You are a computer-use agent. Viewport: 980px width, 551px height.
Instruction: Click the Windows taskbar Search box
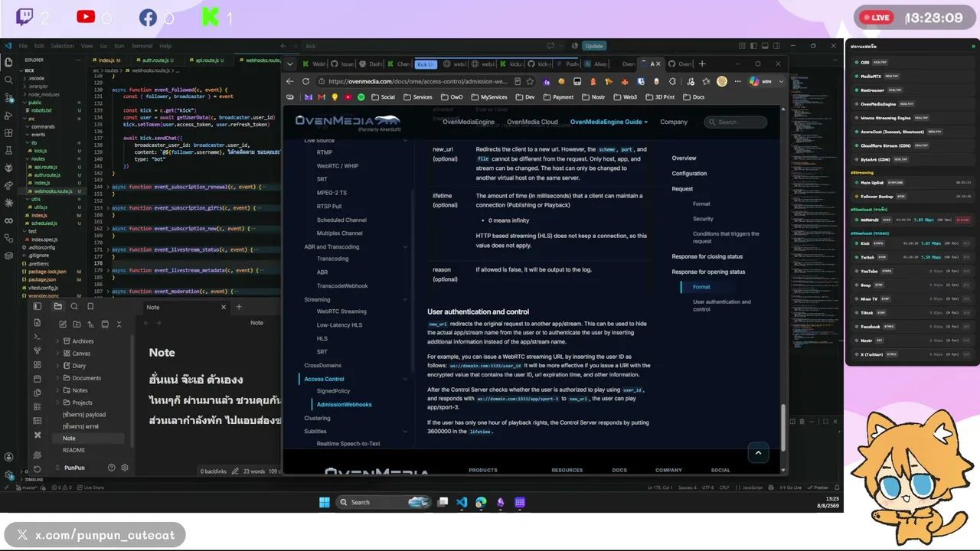coord(383,502)
